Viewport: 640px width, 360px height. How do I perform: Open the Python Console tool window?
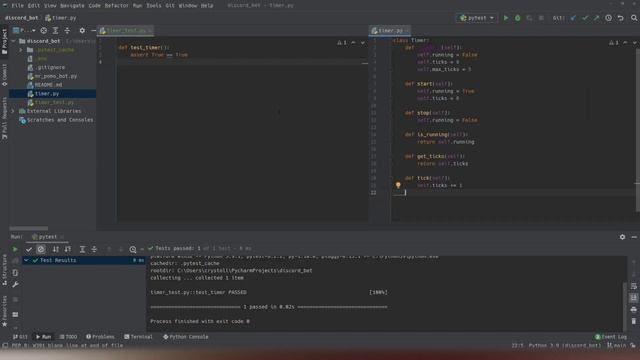pos(186,337)
